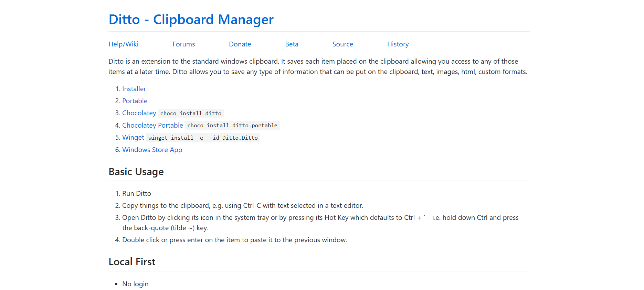Download the Installer version

(x=134, y=89)
